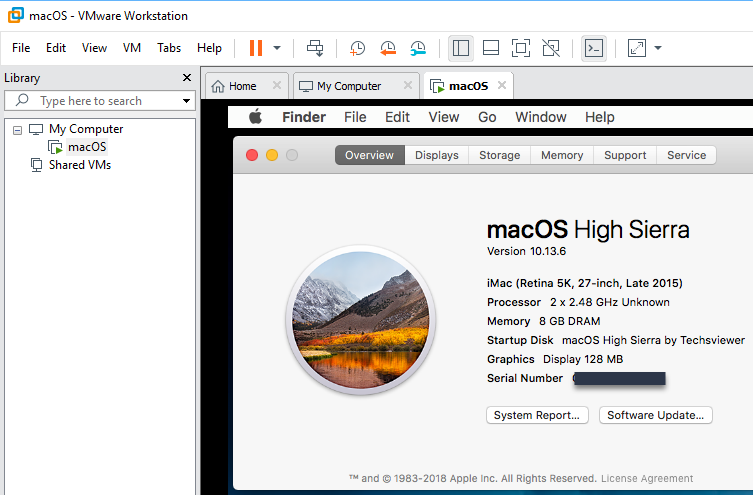This screenshot has height=495, width=753.
Task: Open the VM menu
Action: pos(132,48)
